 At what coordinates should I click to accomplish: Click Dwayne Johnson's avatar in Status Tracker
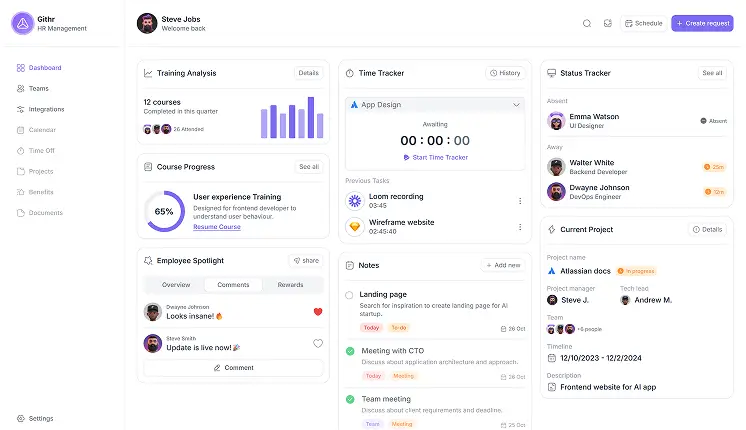556,192
